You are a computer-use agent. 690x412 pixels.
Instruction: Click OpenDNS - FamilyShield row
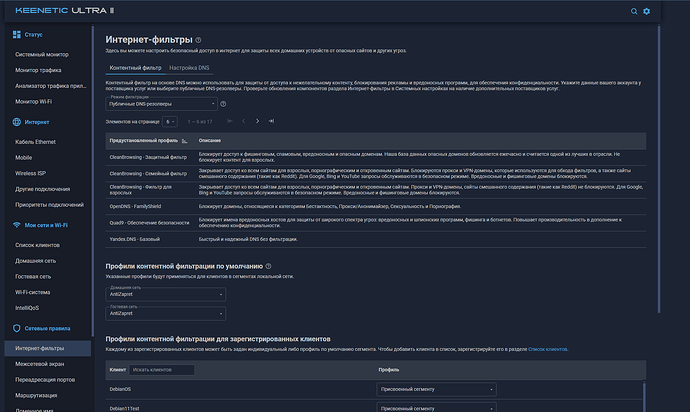[376, 206]
